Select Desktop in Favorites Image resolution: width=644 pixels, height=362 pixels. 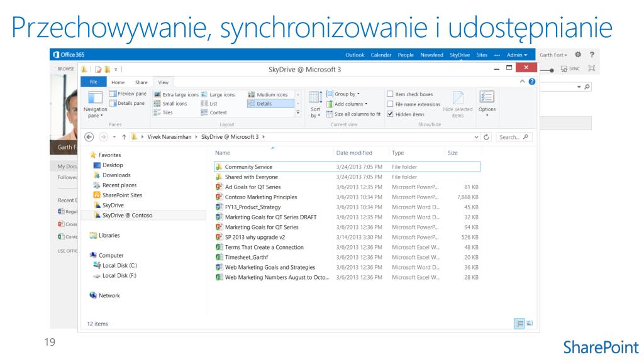[x=108, y=165]
